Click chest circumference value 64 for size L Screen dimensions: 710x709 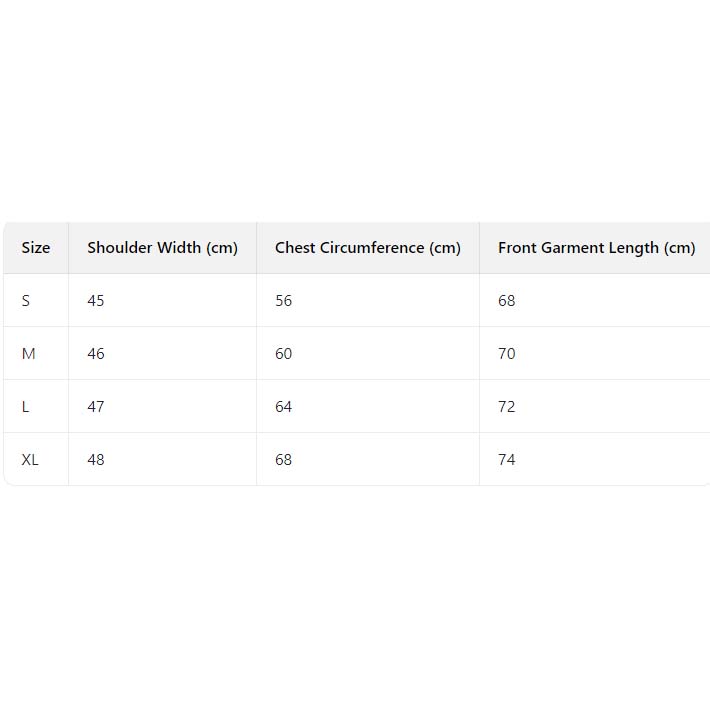coord(284,407)
